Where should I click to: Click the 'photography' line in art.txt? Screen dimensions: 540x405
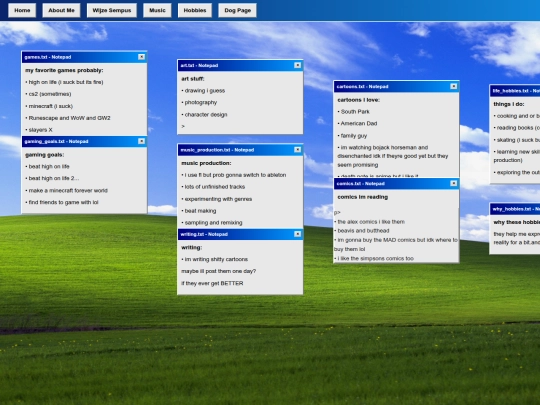(199, 102)
